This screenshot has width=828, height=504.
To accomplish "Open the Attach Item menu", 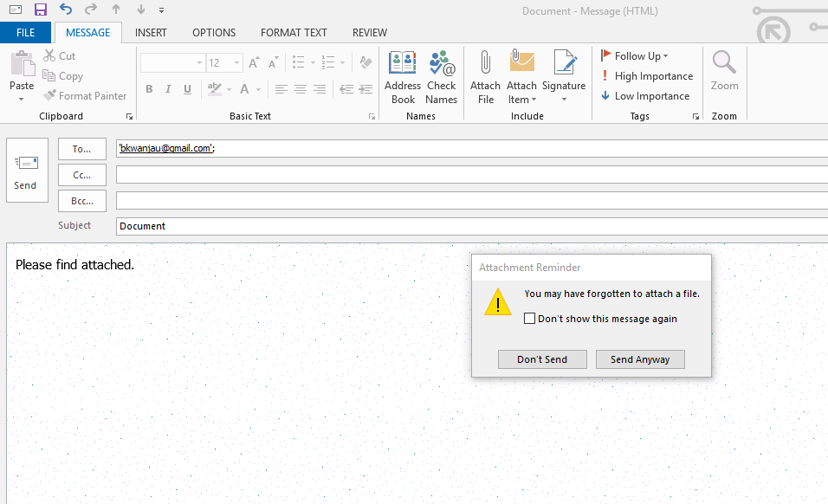I will pyautogui.click(x=521, y=78).
